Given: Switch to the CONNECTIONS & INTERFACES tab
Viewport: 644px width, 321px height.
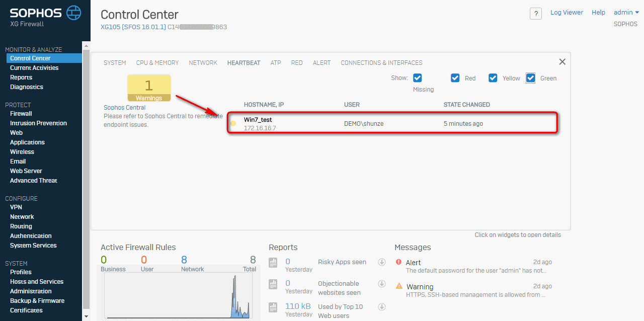Looking at the screenshot, I should pos(382,63).
